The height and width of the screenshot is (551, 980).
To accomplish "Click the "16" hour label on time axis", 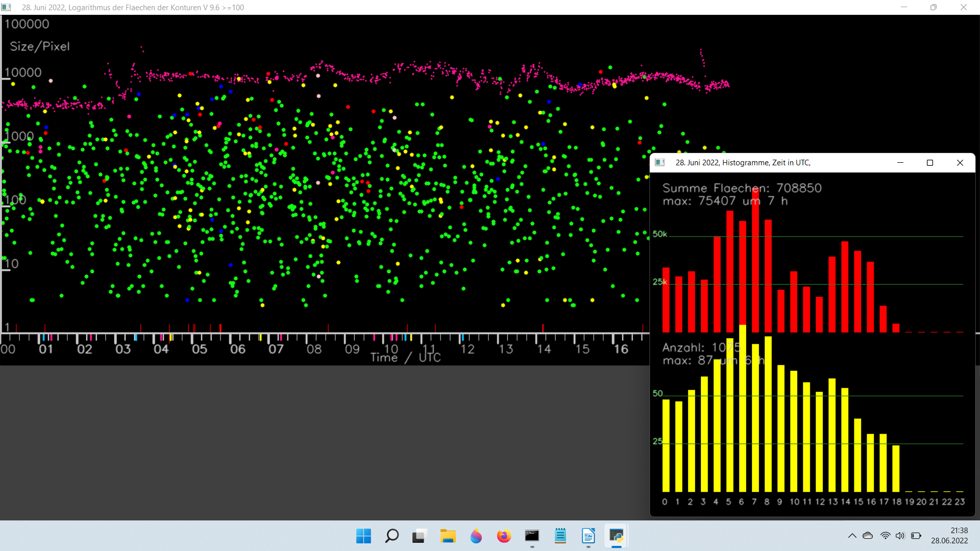I will (x=621, y=349).
